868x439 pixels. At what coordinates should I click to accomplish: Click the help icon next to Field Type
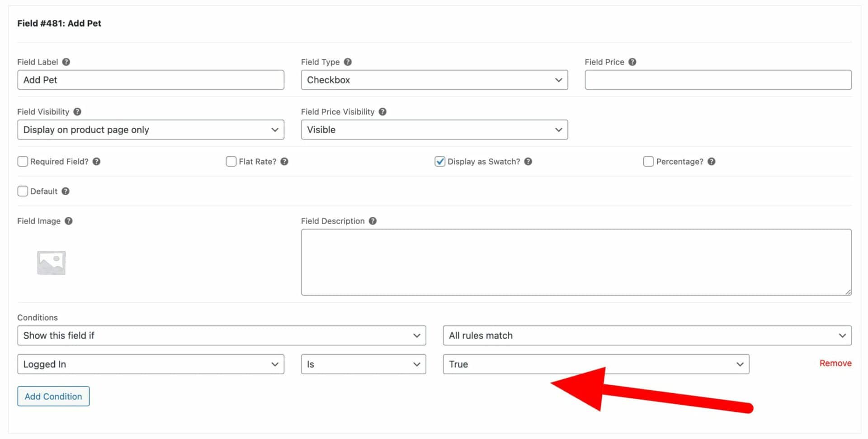348,62
